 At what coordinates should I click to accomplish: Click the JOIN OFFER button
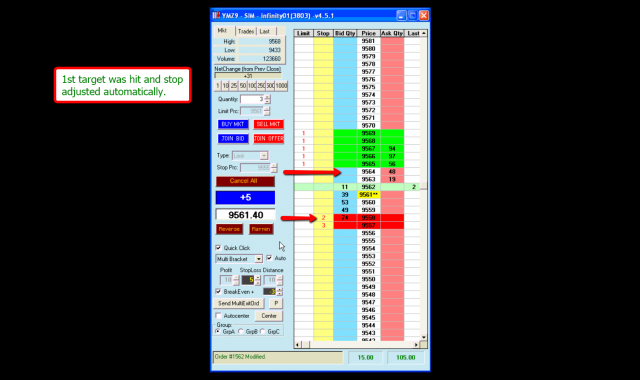[x=268, y=139]
